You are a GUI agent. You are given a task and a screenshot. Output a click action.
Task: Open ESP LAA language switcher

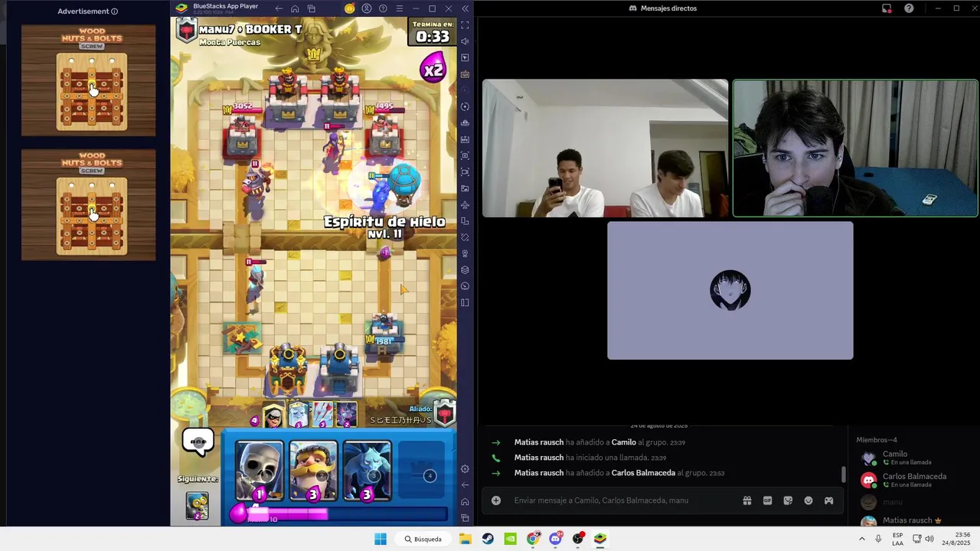(897, 539)
